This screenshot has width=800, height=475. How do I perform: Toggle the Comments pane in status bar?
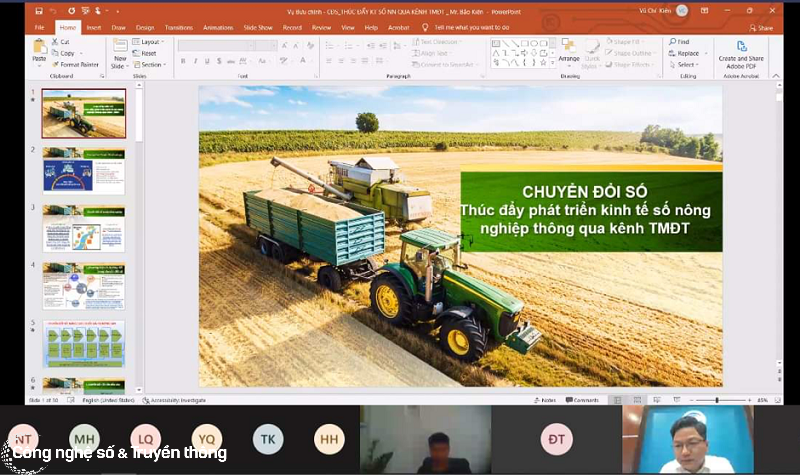click(582, 400)
